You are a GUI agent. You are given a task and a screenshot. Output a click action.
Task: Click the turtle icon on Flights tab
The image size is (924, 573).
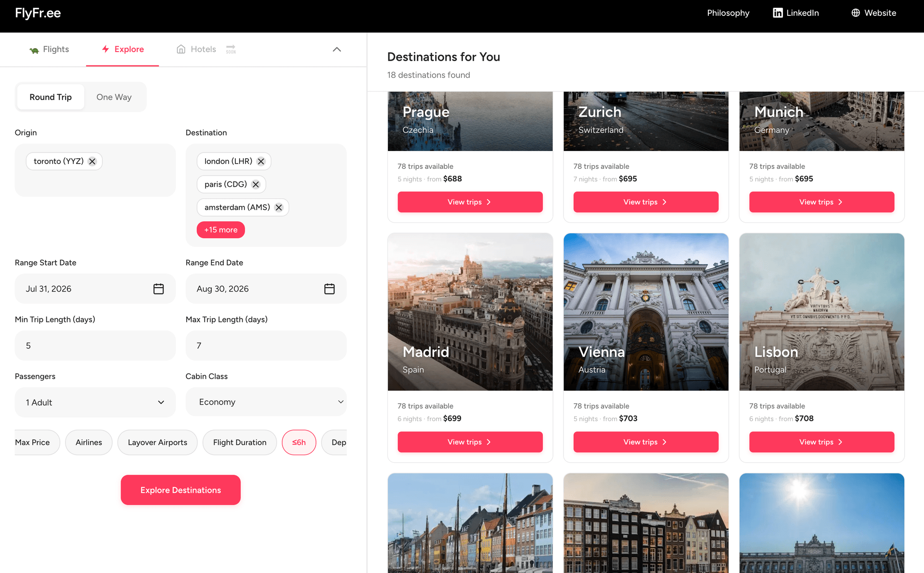click(34, 50)
